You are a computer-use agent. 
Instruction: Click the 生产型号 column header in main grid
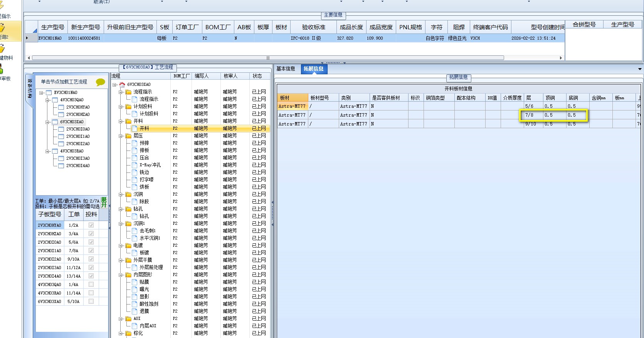tap(52, 27)
